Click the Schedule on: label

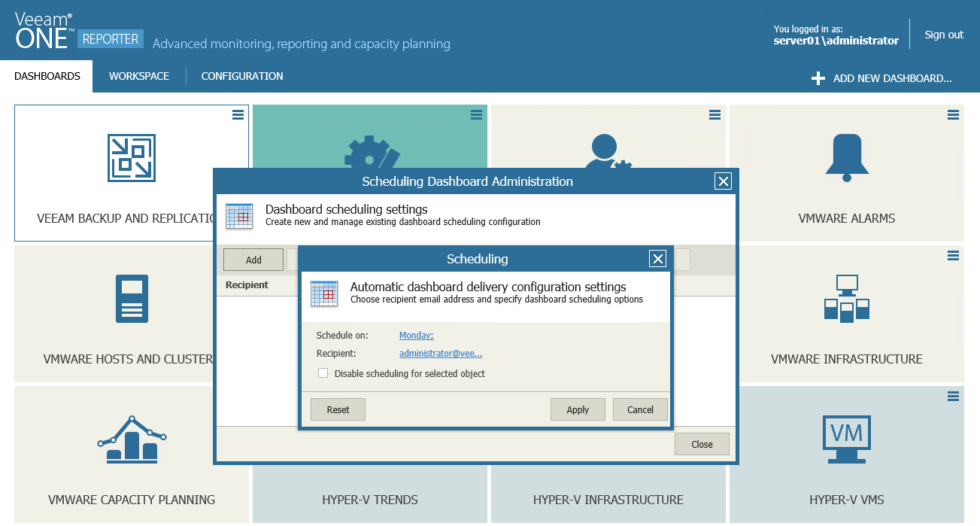(x=342, y=336)
